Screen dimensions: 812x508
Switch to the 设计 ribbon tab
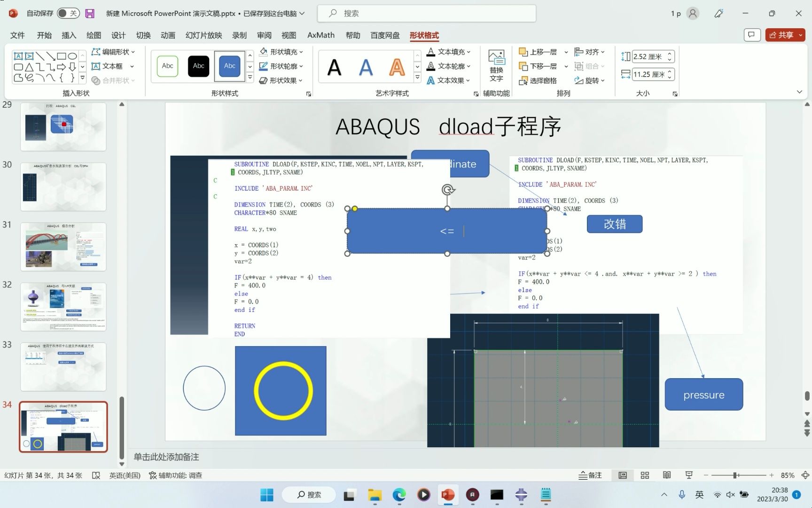118,35
